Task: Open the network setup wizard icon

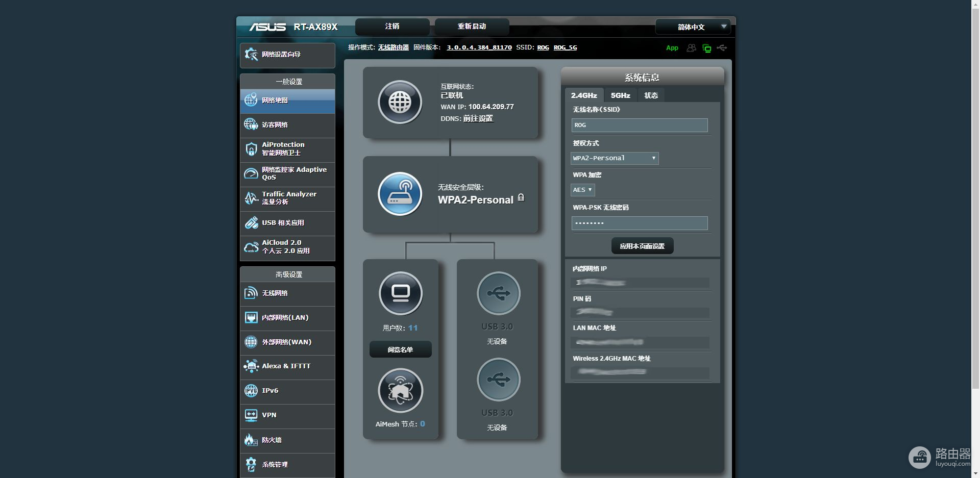Action: pos(251,55)
